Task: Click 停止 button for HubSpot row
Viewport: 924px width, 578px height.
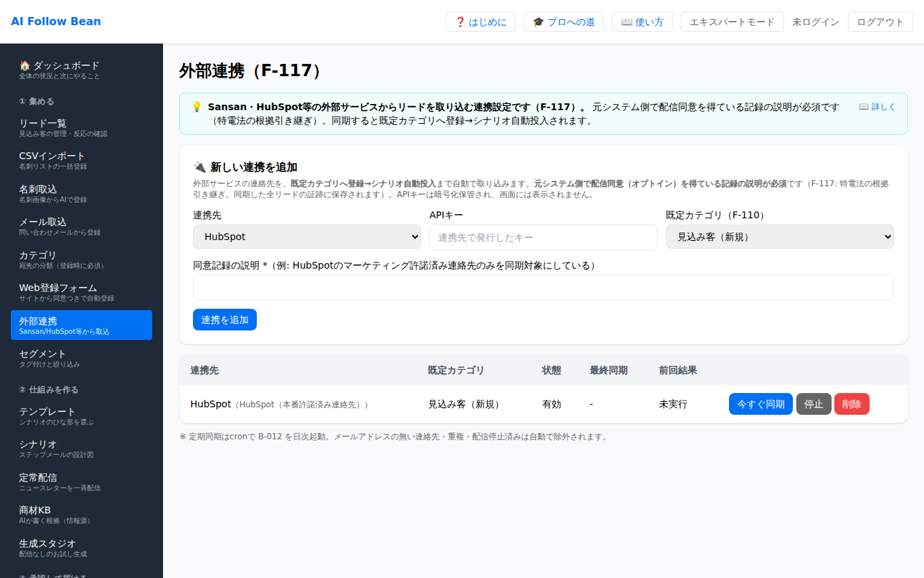Action: 814,404
